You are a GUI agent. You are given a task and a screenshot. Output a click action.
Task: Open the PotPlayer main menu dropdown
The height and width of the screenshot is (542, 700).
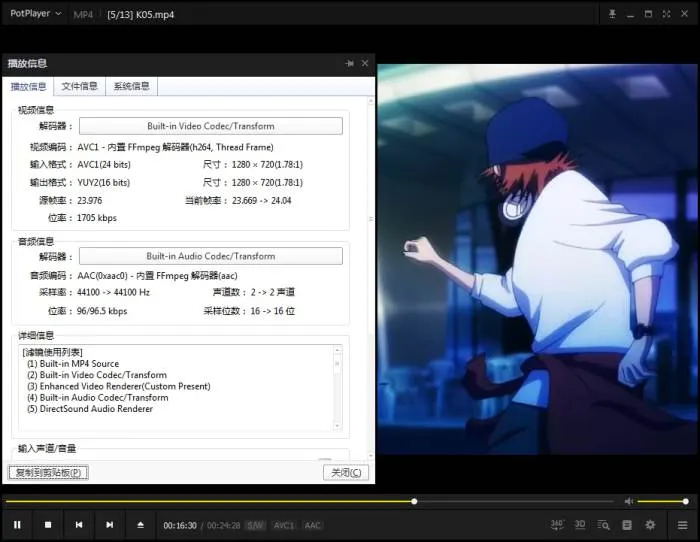point(36,14)
